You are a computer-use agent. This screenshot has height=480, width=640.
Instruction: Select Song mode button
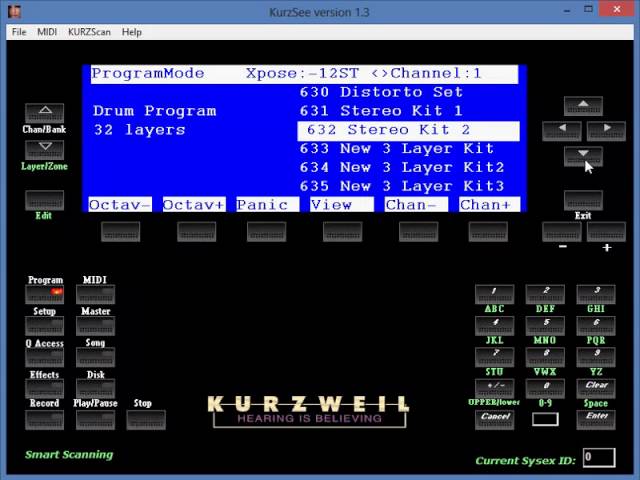click(96, 357)
